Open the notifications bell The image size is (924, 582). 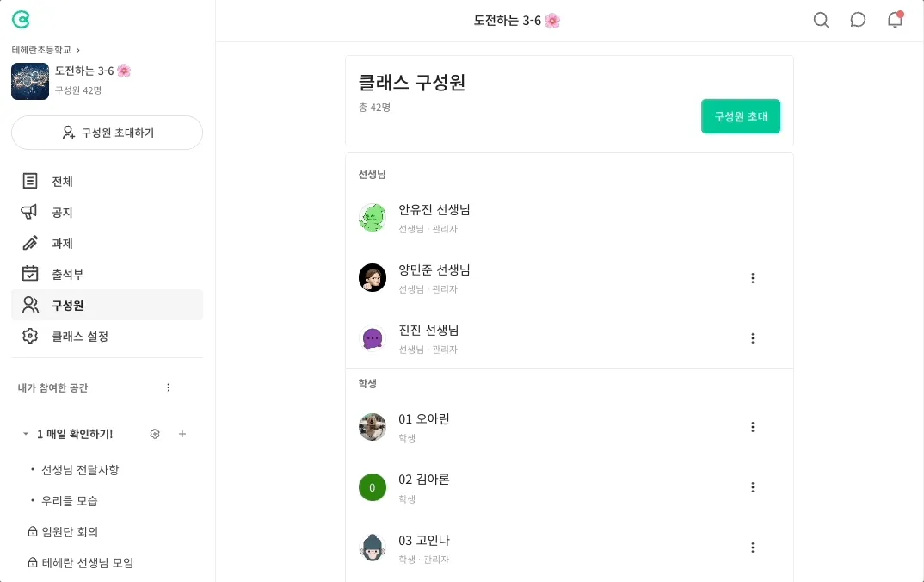coord(895,20)
